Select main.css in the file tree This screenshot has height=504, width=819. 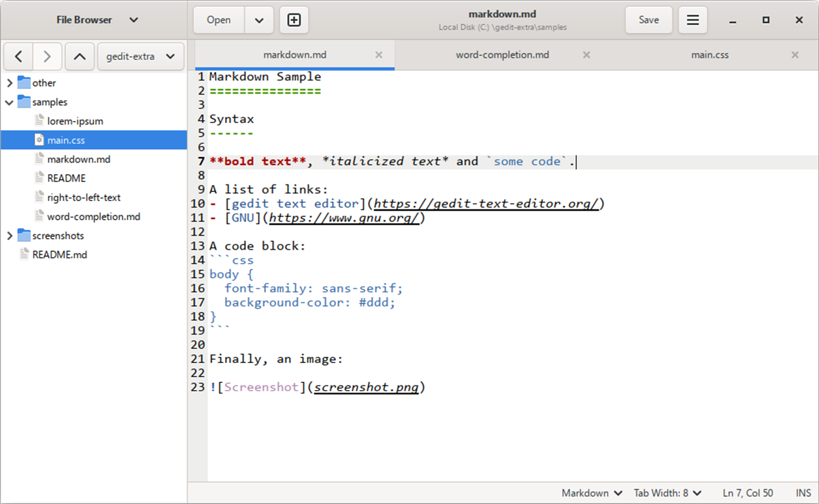click(x=66, y=140)
